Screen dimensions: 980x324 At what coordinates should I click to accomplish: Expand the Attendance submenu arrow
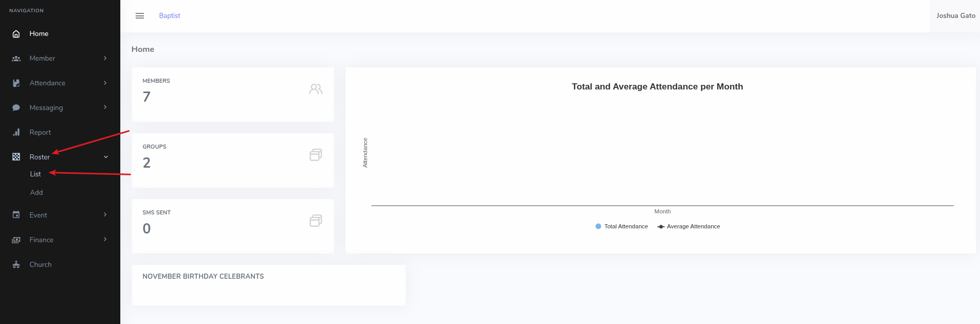[105, 83]
